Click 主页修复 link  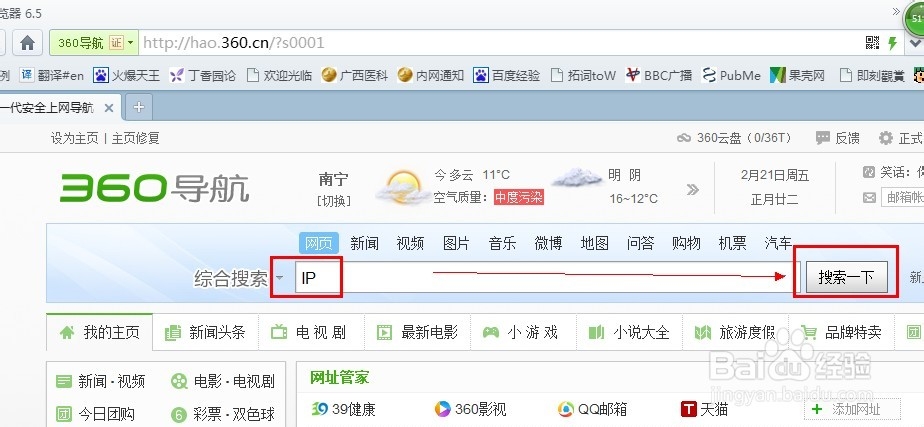click(136, 138)
